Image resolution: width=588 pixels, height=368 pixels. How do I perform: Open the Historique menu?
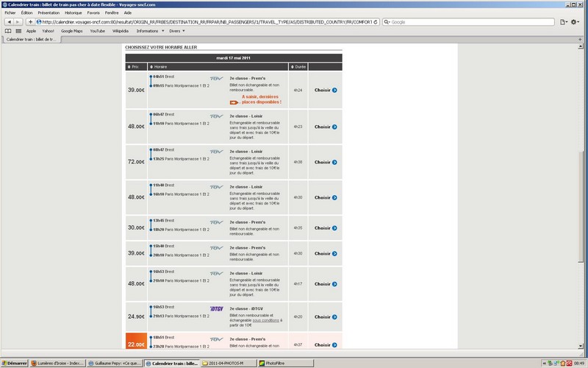click(x=73, y=13)
